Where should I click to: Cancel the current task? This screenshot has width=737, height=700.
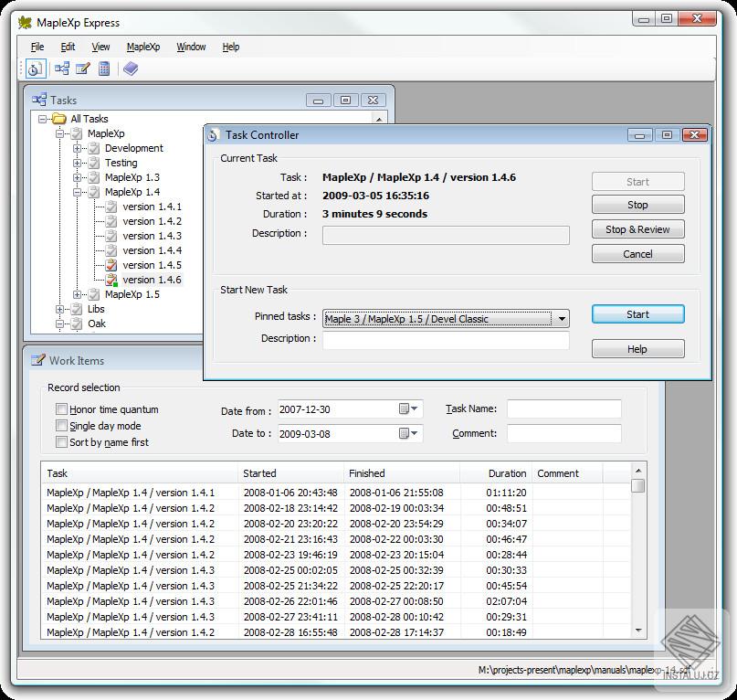(x=637, y=253)
